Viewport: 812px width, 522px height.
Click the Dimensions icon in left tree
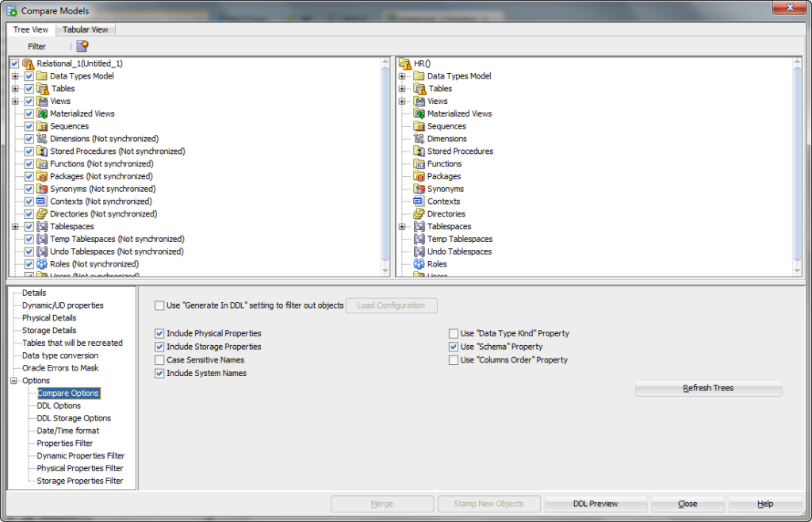(x=42, y=139)
